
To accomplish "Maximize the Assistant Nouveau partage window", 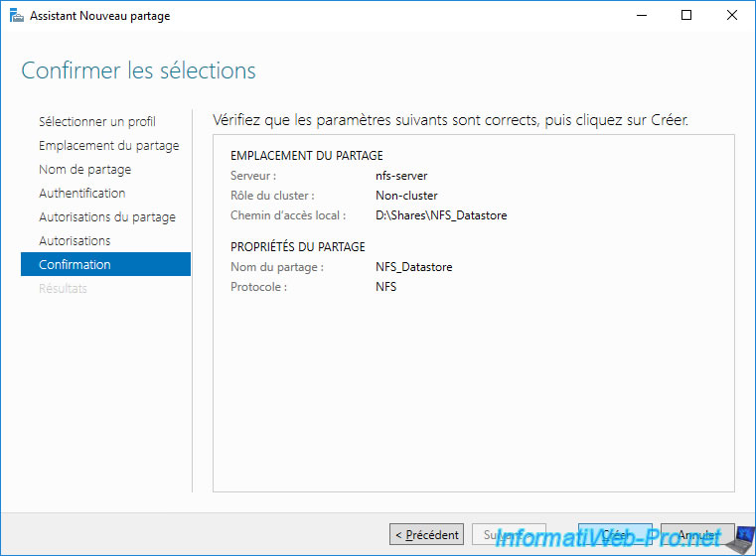I will pyautogui.click(x=685, y=16).
